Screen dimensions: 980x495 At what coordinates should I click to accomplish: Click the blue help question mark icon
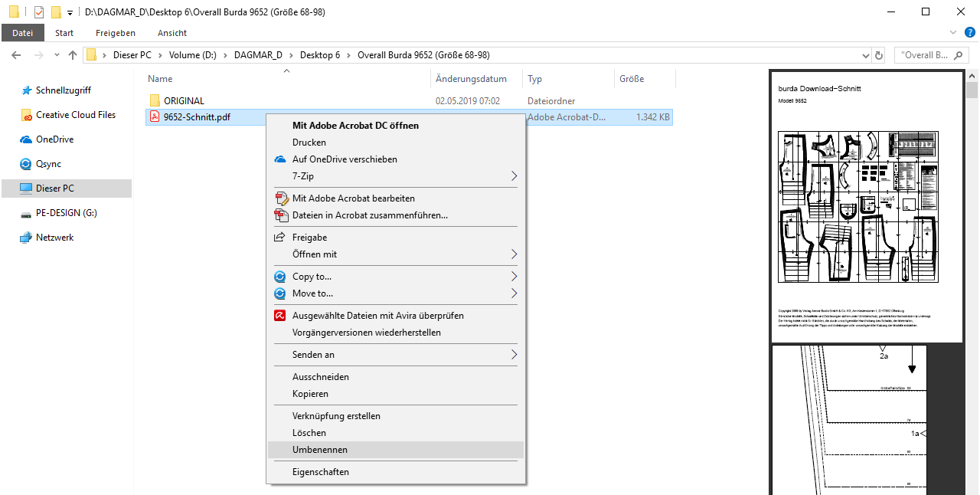(x=969, y=32)
